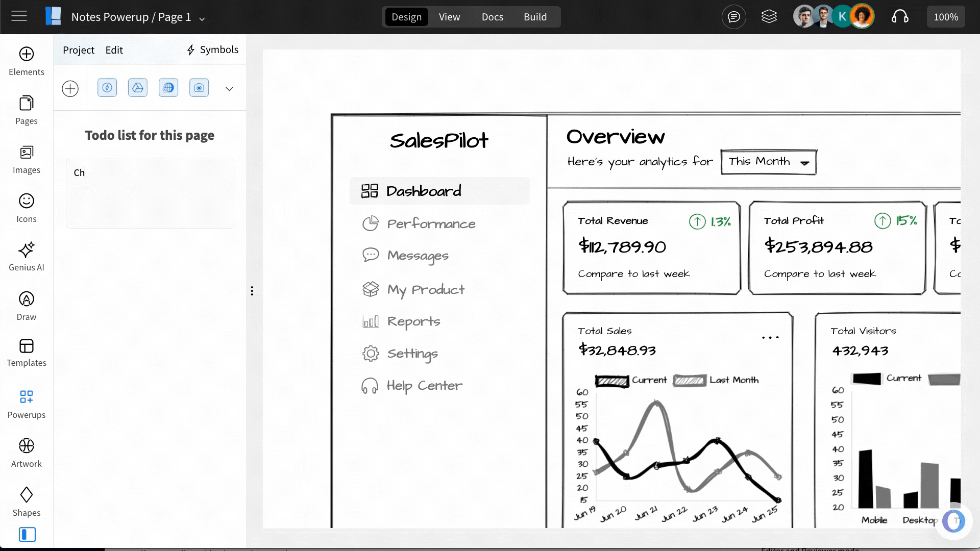
Task: Open the headphones audio option
Action: (x=899, y=16)
